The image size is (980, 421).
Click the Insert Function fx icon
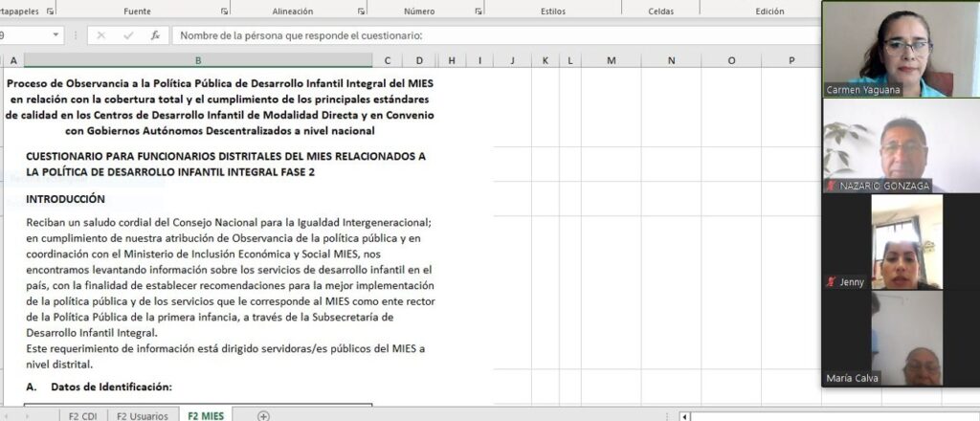pyautogui.click(x=154, y=35)
